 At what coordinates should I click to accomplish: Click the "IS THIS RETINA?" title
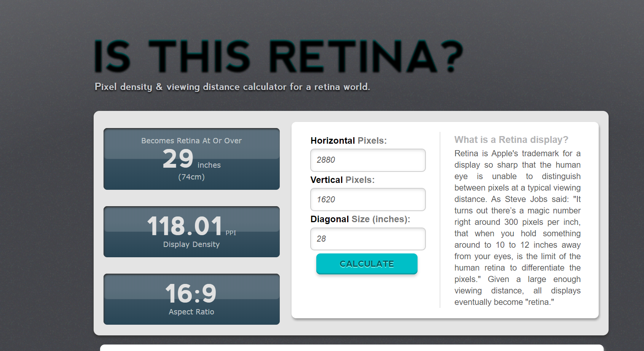pyautogui.click(x=279, y=56)
